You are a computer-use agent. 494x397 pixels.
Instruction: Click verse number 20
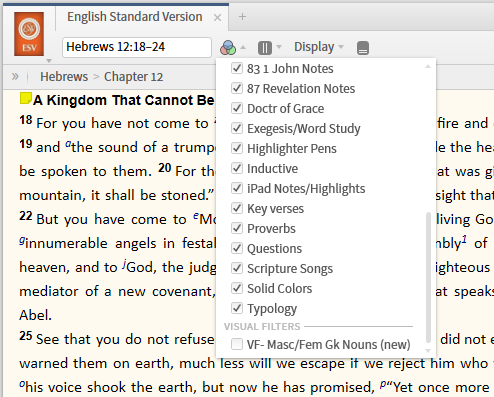165,168
